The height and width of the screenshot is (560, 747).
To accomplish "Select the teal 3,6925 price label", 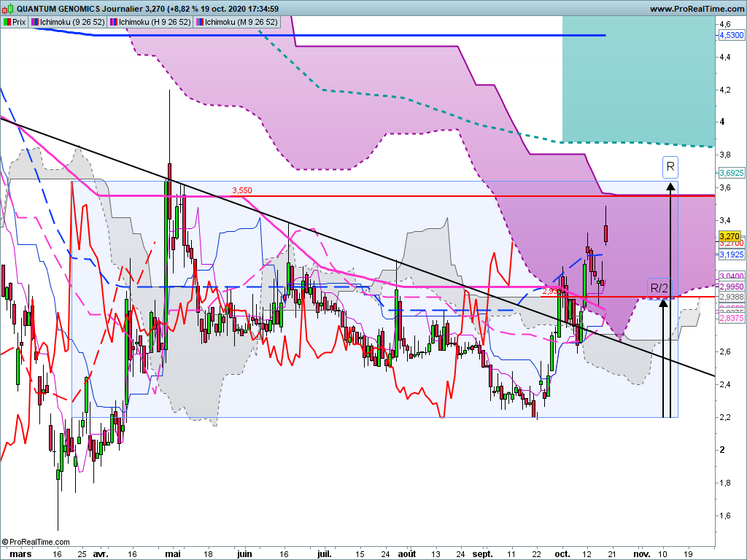I will 731,173.
